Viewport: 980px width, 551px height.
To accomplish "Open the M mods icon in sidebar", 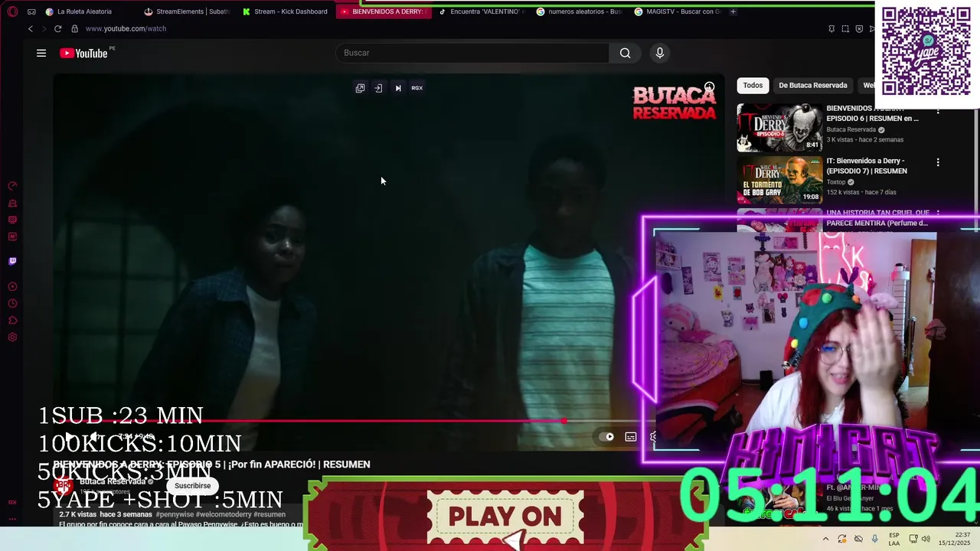I will 12,236.
